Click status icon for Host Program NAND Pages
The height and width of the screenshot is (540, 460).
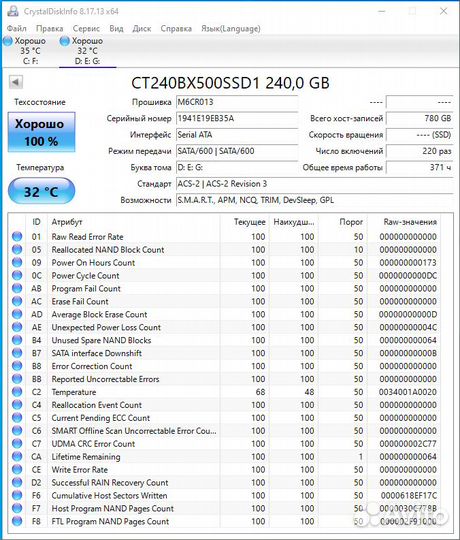pos(17,508)
